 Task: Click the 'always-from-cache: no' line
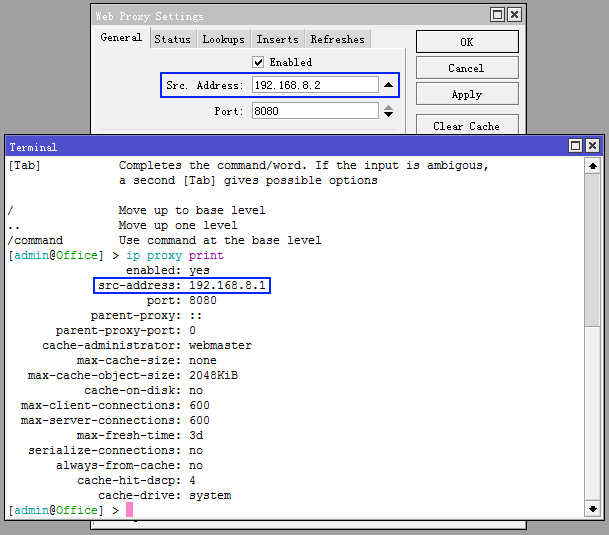[130, 465]
